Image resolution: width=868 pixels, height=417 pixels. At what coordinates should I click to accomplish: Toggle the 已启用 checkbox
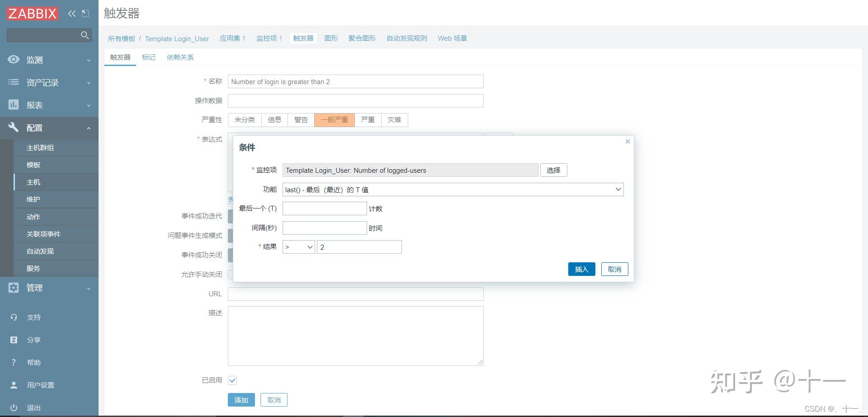(x=232, y=380)
